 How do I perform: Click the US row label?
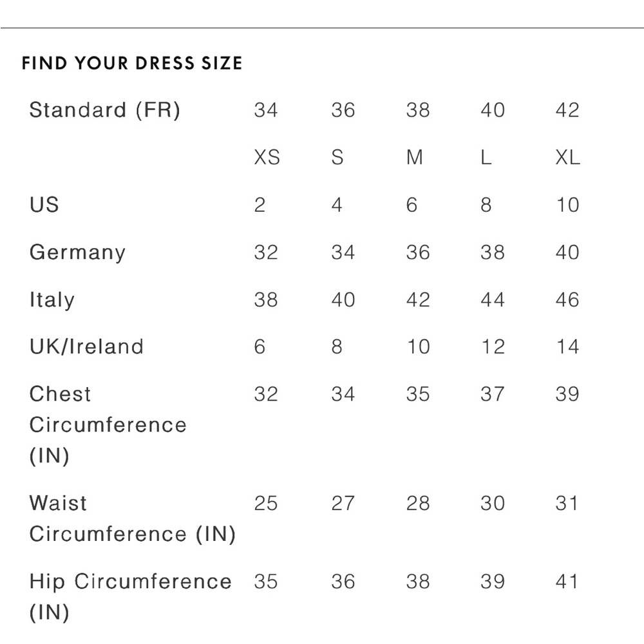coord(44,205)
